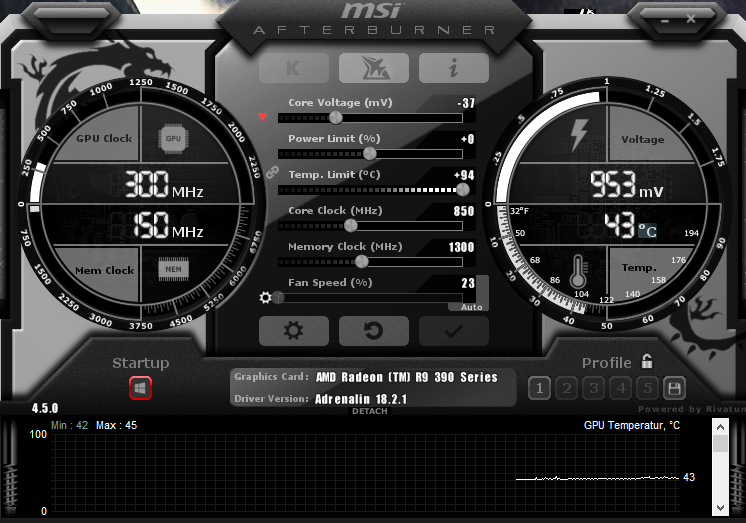Select profile slot 5

tap(648, 388)
